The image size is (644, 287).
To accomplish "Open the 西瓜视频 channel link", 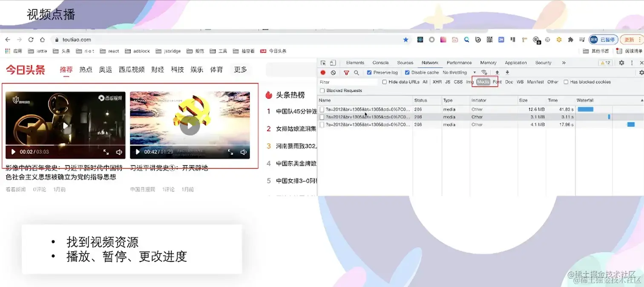I will coord(132,70).
